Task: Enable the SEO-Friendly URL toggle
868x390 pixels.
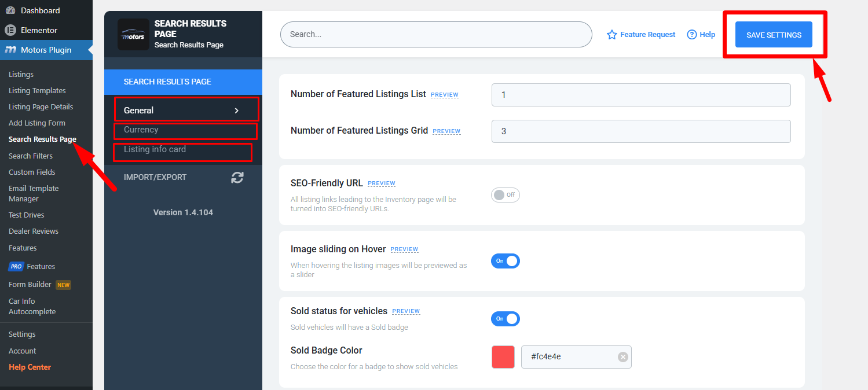Action: point(505,195)
